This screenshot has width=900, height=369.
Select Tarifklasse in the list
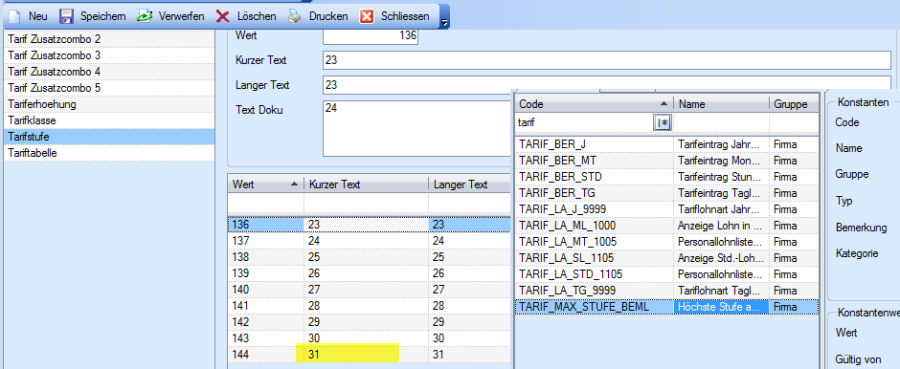[x=109, y=121]
